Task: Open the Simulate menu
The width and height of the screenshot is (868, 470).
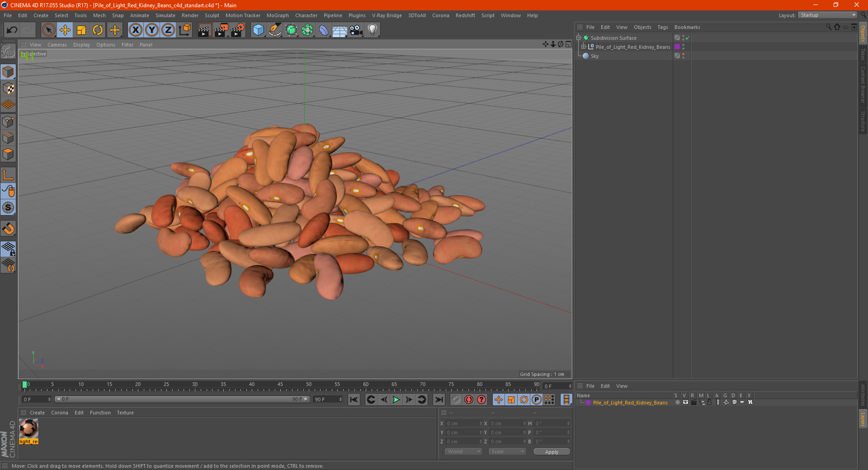Action: [x=165, y=15]
